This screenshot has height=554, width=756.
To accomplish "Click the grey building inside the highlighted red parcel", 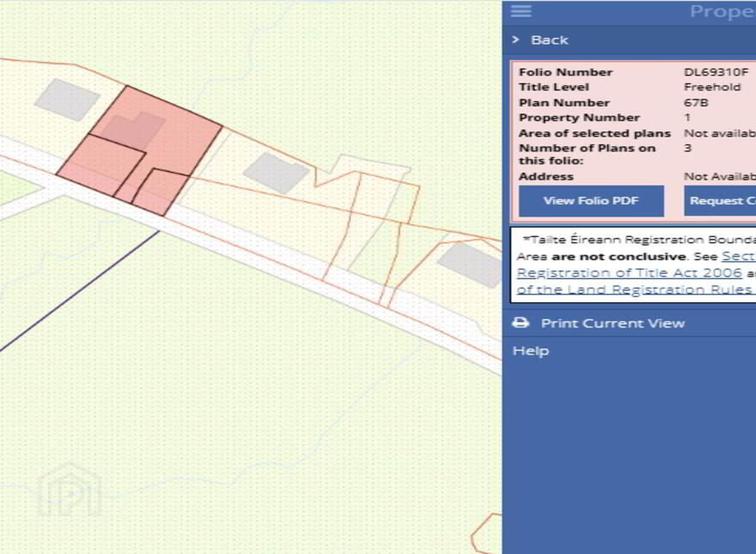I will pos(133,130).
